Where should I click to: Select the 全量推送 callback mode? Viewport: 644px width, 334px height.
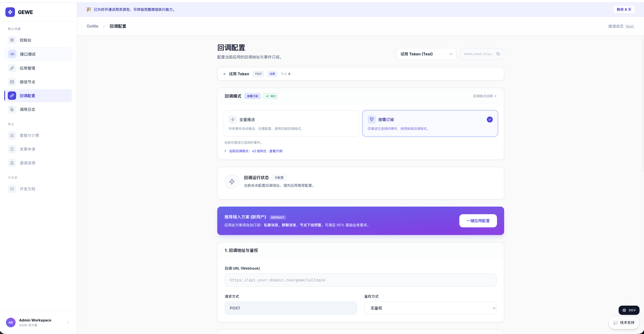tap(291, 124)
